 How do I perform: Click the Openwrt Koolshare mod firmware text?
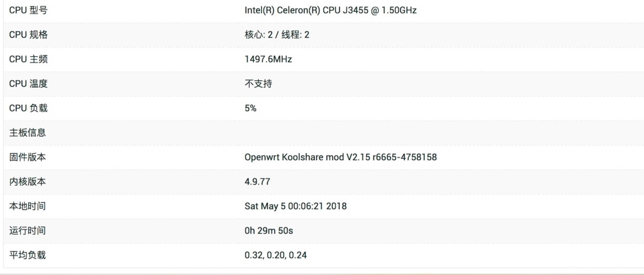coord(341,157)
